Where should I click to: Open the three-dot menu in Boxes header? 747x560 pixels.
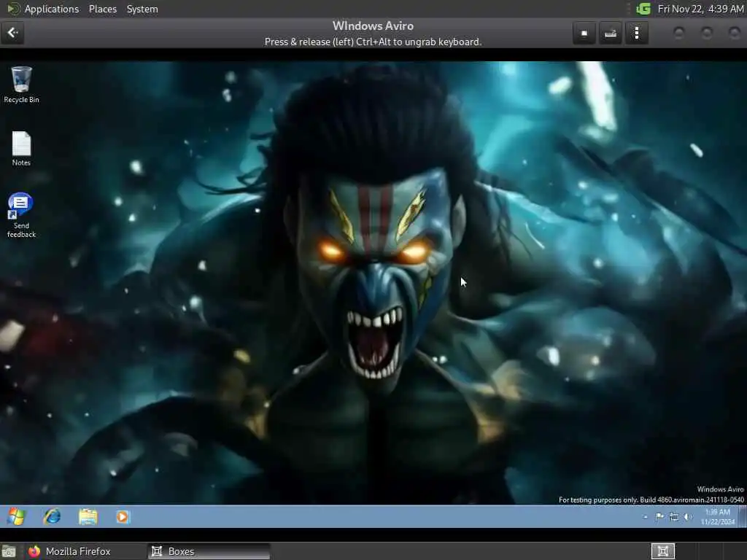pyautogui.click(x=637, y=34)
